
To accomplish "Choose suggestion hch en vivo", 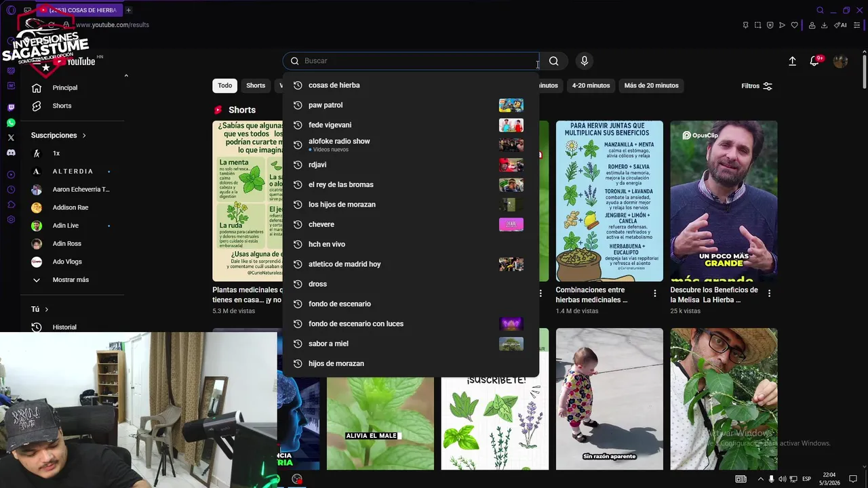I will click(x=410, y=244).
